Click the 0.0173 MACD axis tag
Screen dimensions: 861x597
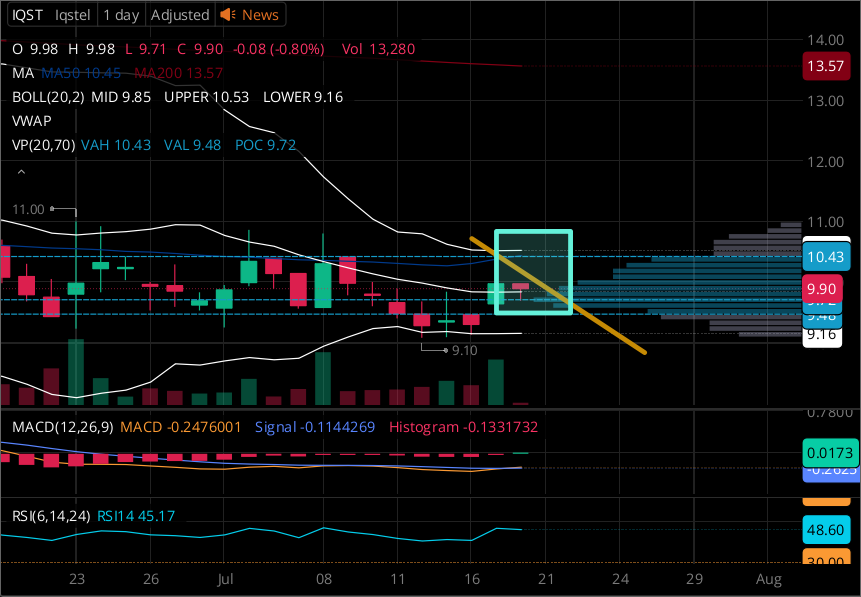tap(830, 453)
